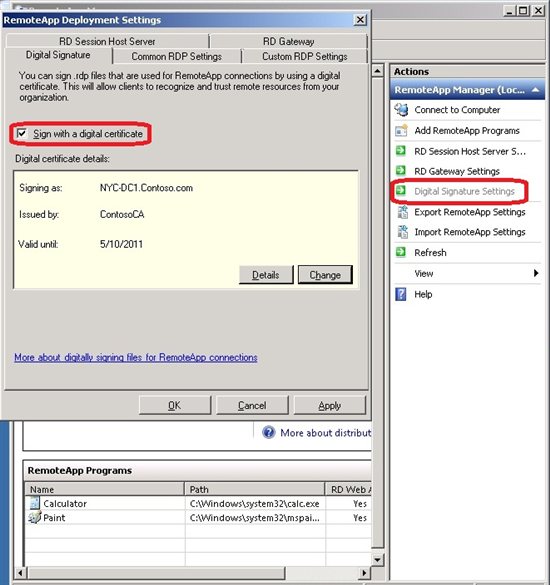Click the Paint program icon
Image resolution: width=550 pixels, height=585 pixels.
click(34, 517)
